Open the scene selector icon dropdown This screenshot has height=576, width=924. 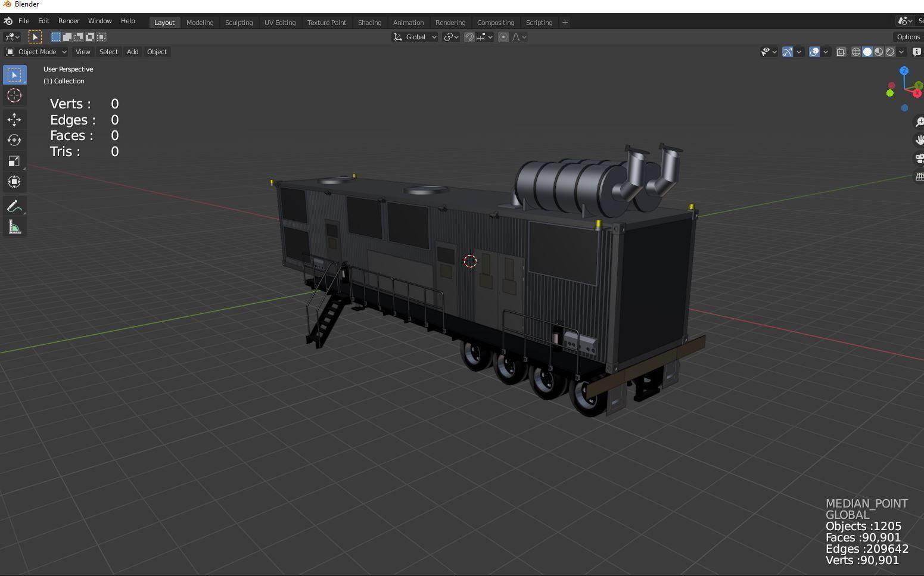(906, 21)
